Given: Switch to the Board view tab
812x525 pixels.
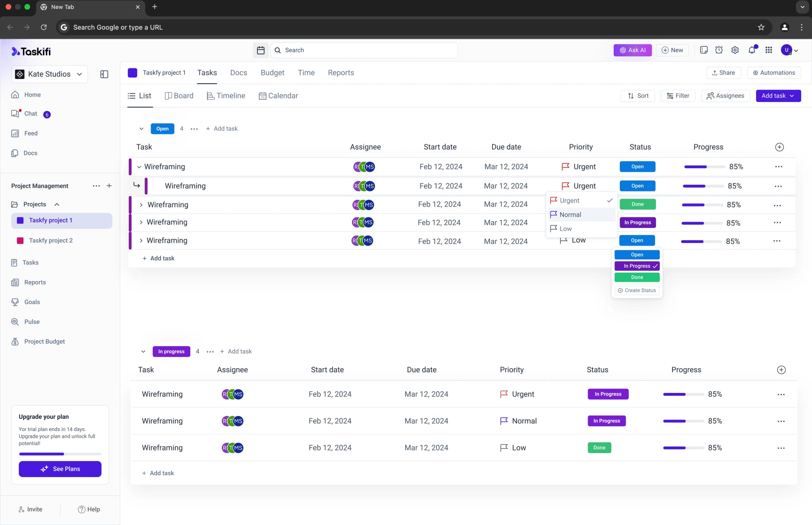Looking at the screenshot, I should click(x=179, y=96).
